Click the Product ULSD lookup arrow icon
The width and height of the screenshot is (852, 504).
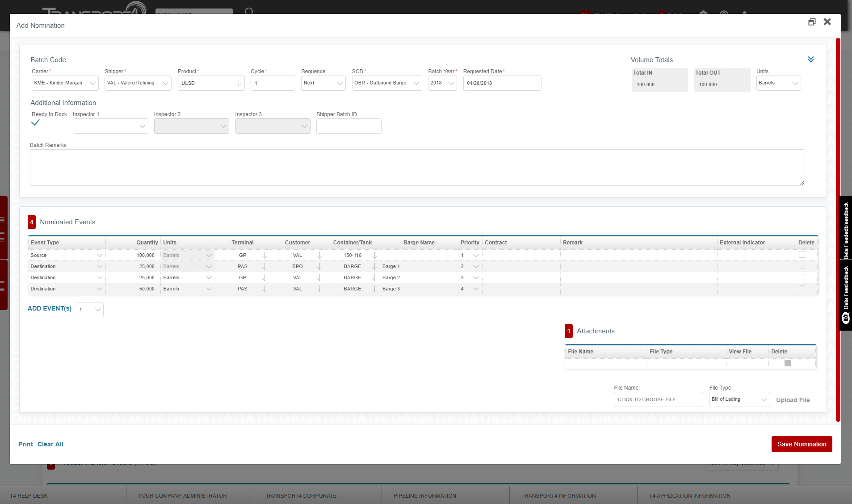coord(239,83)
